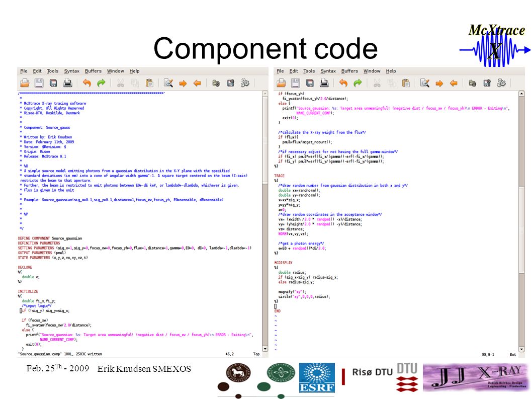
Task: Click Open file icon in right editor toolbar
Action: (281, 83)
